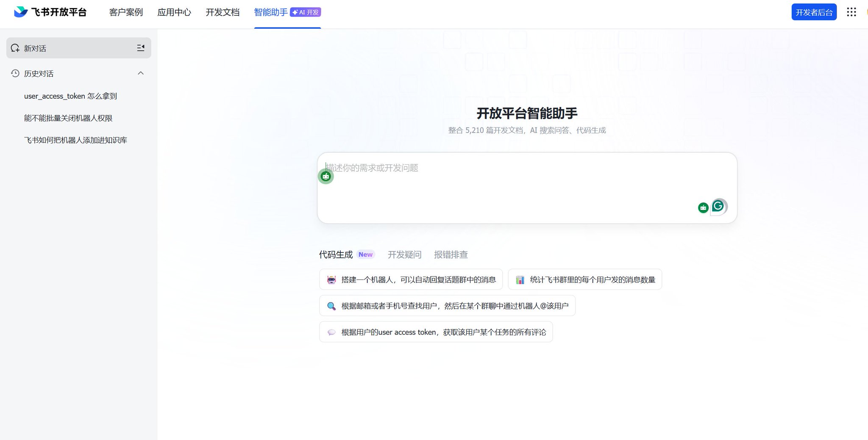Choose suggestion 搭建一个机器人 auto reply
This screenshot has width=868, height=440.
pos(411,279)
